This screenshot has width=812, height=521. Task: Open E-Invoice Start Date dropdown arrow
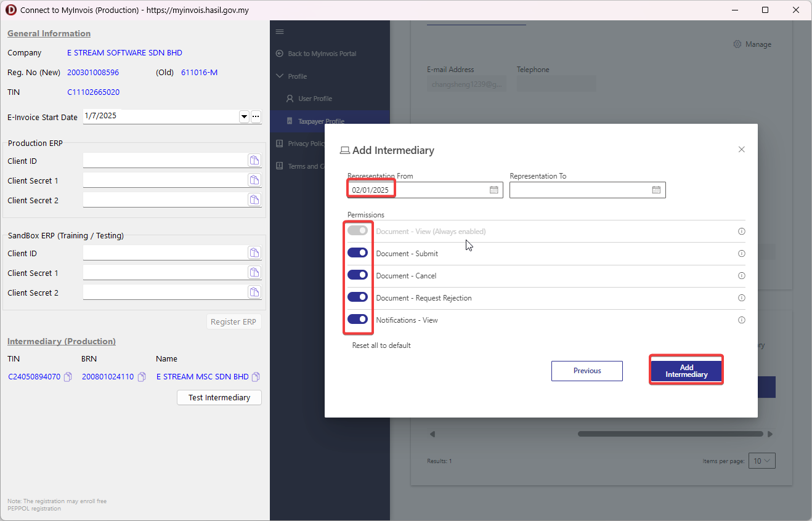[x=244, y=116]
